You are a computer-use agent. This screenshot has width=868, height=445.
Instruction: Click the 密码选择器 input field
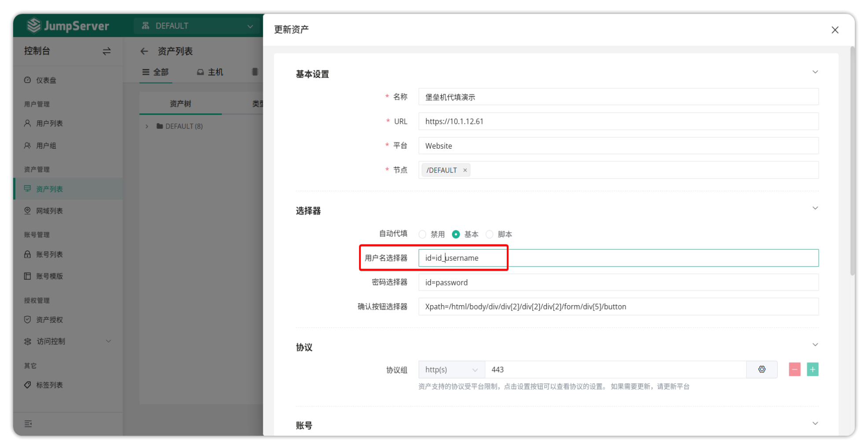(618, 282)
